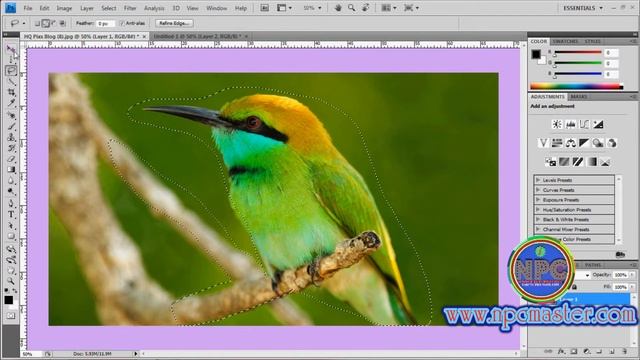Select the Crop tool

[x=11, y=92]
